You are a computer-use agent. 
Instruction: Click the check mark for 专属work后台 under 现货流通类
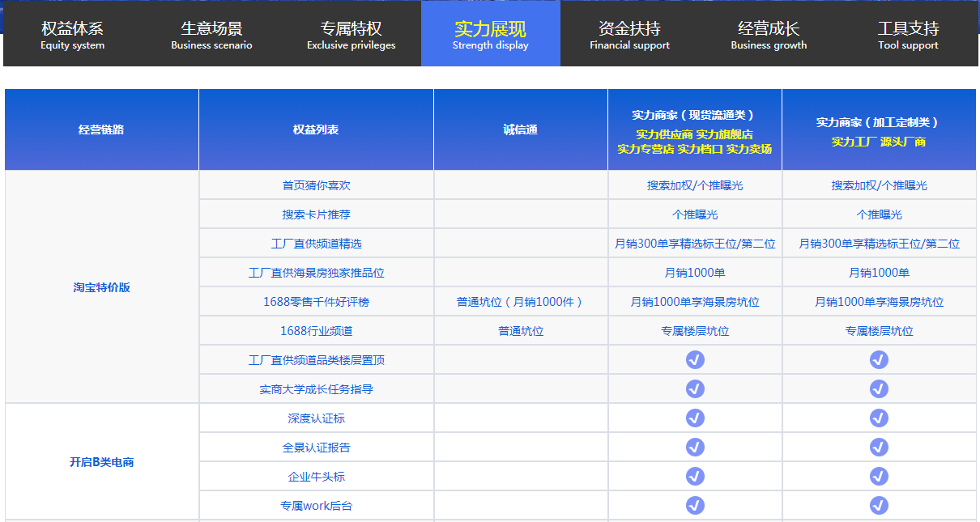tap(694, 505)
